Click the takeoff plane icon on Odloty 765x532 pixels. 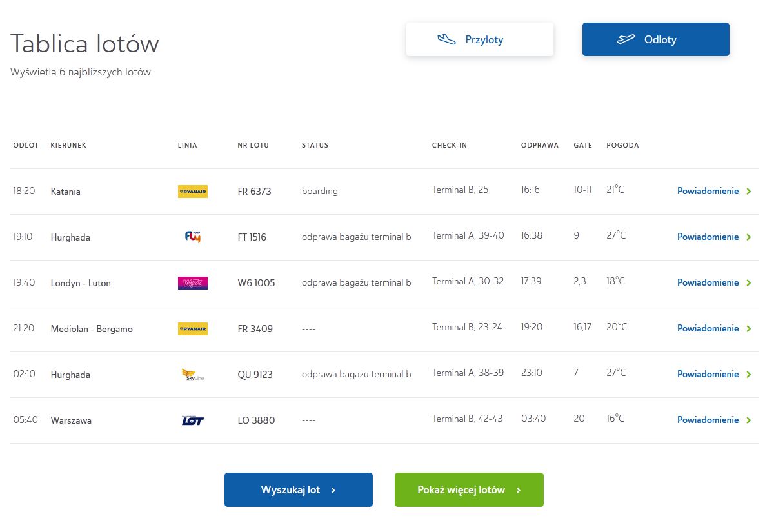(625, 39)
